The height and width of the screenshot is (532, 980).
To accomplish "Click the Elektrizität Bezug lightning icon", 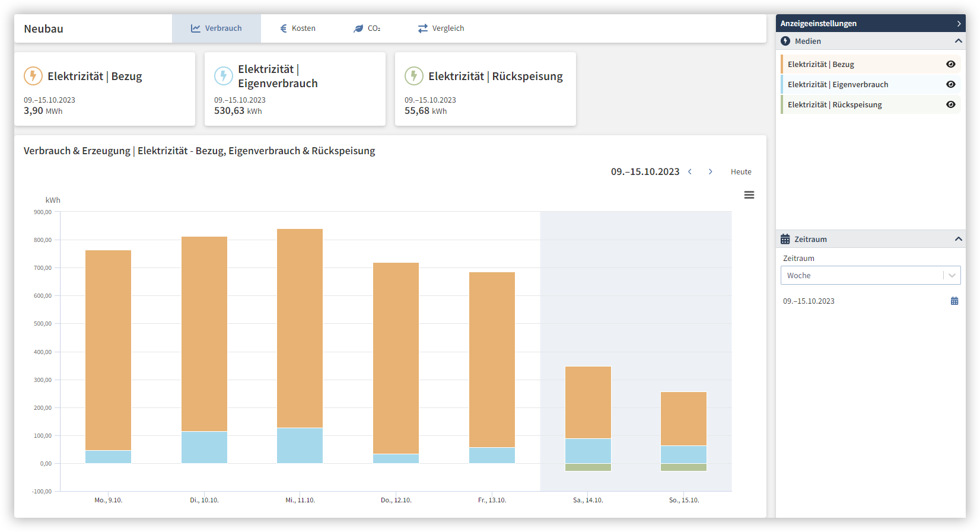I will pos(33,76).
